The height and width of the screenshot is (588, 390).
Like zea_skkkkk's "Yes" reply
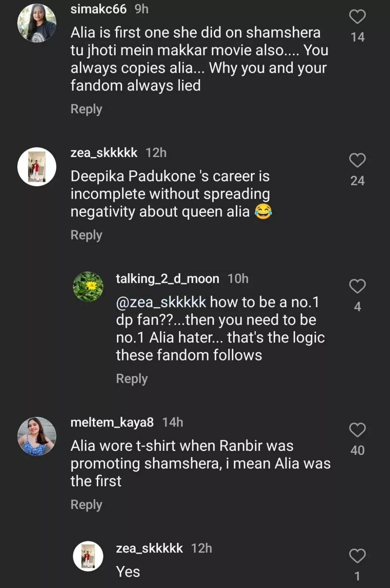click(357, 556)
